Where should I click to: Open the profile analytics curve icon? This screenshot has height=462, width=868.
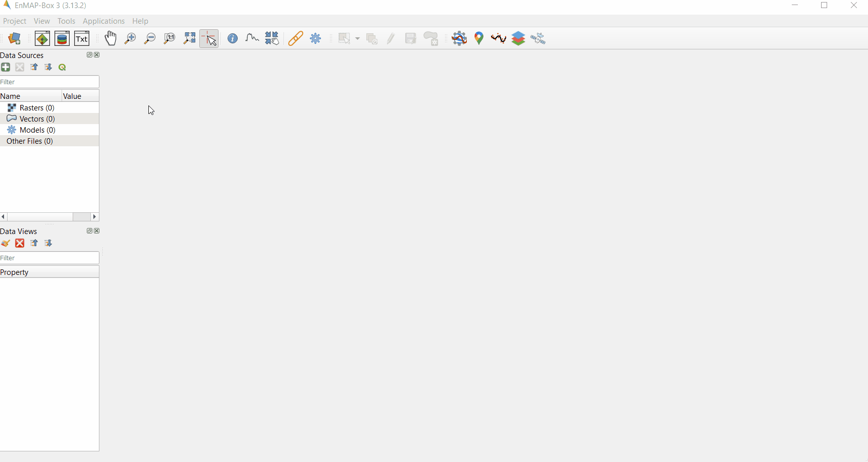pyautogui.click(x=499, y=39)
